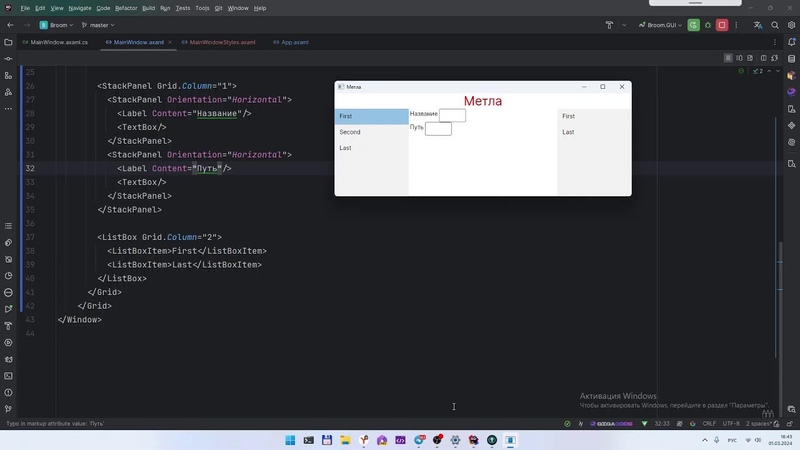Go to next highlighted error with the down chevron
800x450 pixels.
click(778, 71)
